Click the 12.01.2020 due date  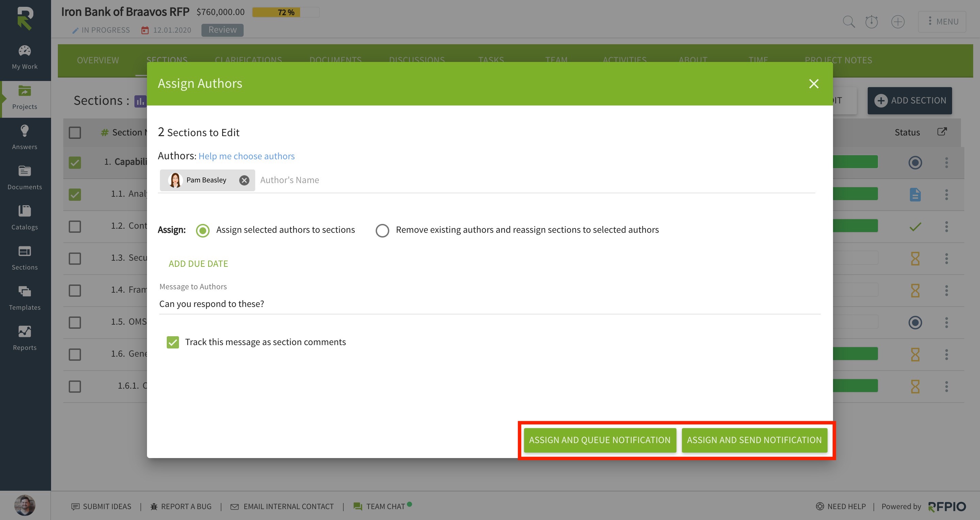click(x=166, y=30)
